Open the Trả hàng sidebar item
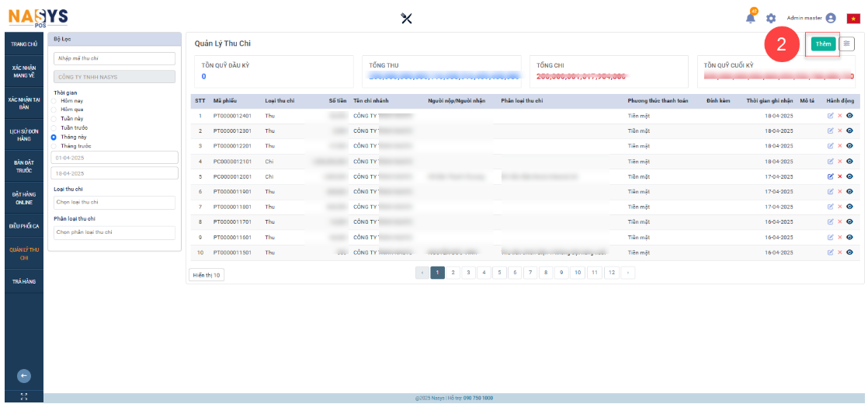 pos(23,281)
